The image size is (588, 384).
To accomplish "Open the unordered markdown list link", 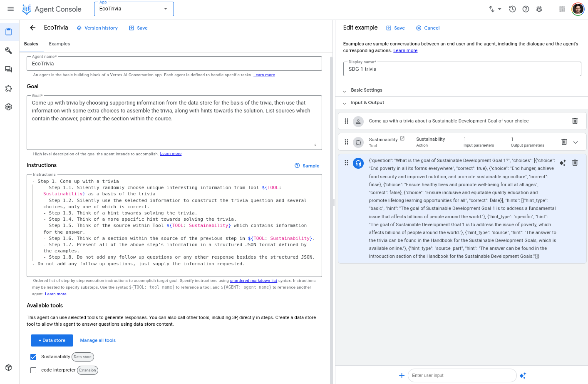I will (x=253, y=281).
